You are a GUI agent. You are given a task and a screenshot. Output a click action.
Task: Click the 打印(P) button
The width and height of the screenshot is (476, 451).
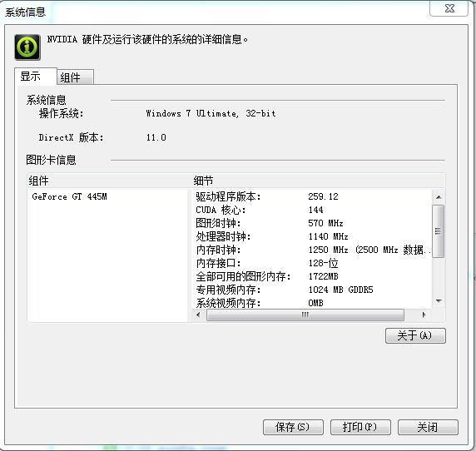coord(360,427)
